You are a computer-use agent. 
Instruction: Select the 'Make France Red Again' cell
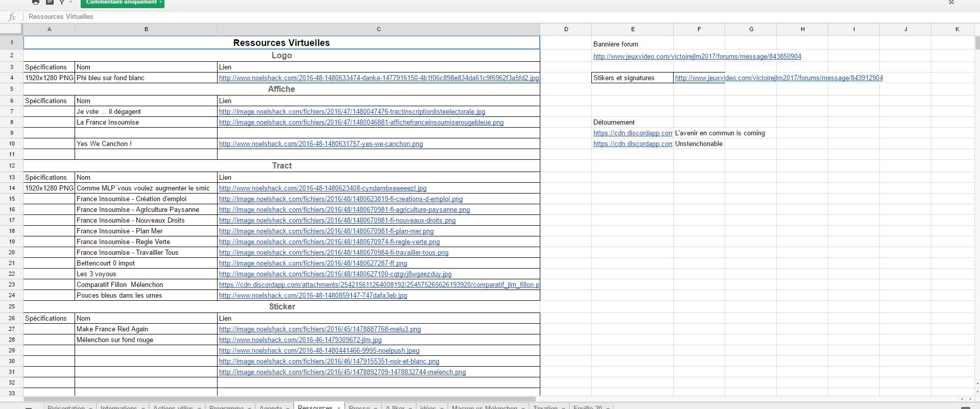tap(146, 329)
